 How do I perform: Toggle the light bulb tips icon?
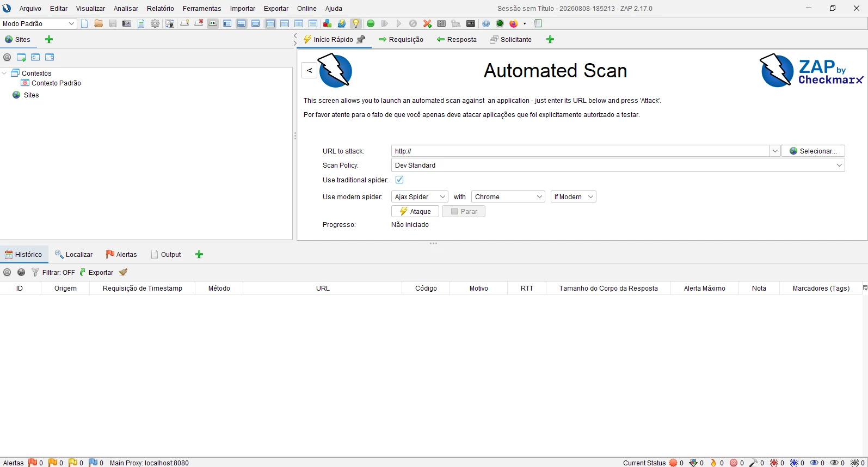[356, 23]
